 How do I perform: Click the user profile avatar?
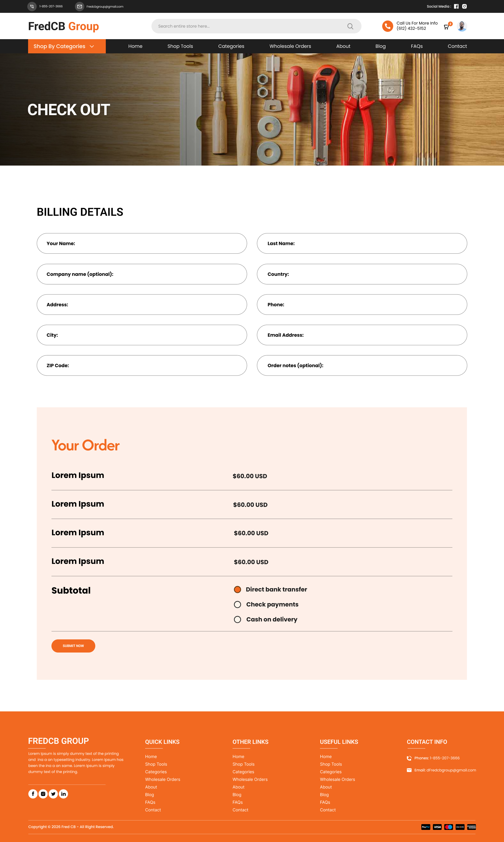coord(461,26)
